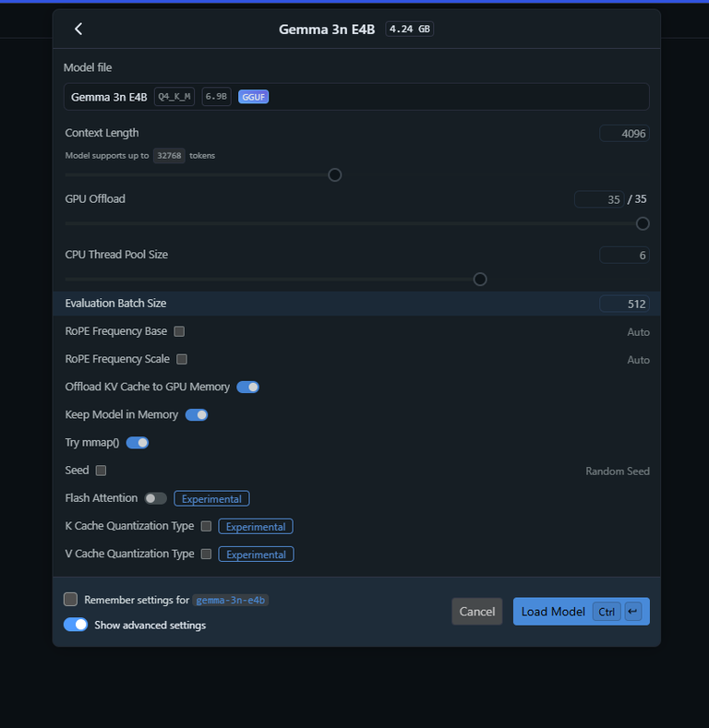Image resolution: width=709 pixels, height=728 pixels.
Task: Click the Cancel button
Action: (x=477, y=612)
